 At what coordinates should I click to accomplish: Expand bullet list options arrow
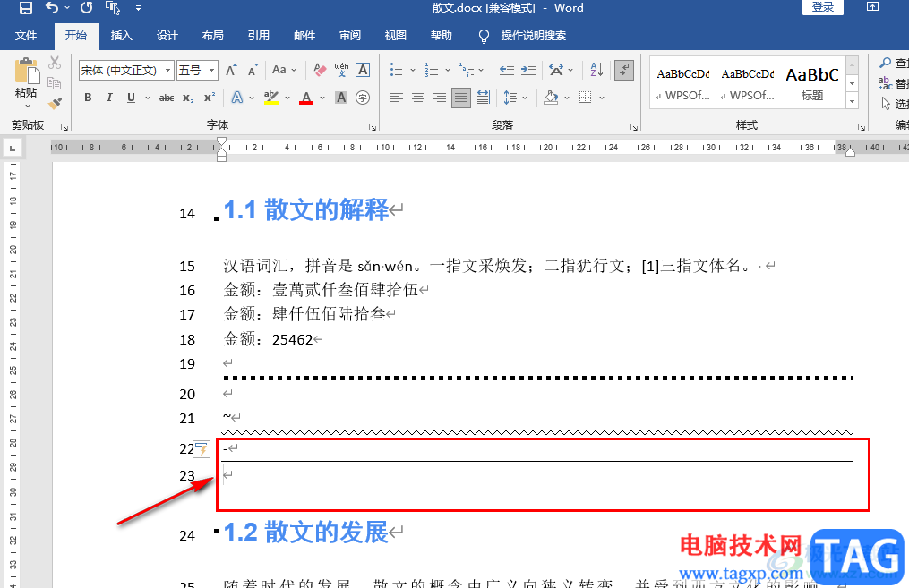pos(413,70)
